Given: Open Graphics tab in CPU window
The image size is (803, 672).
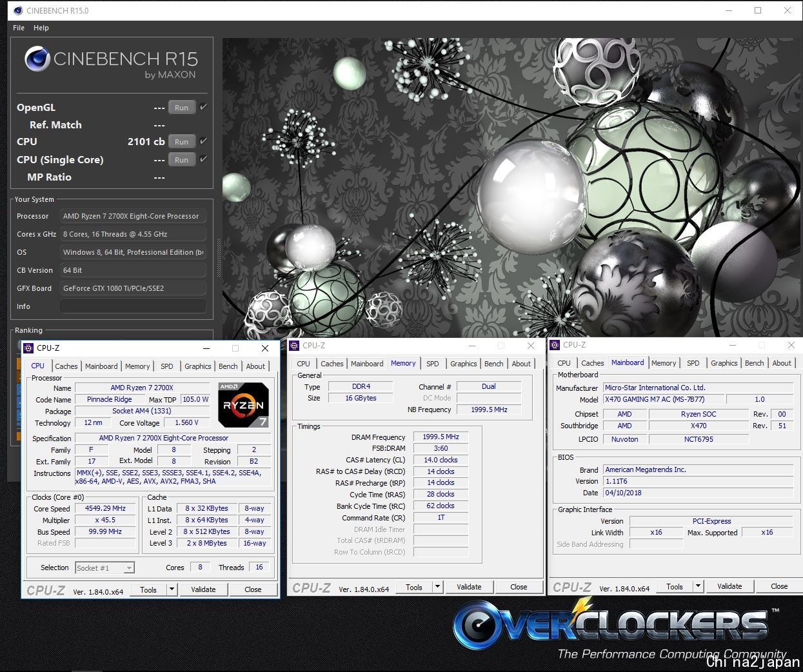Looking at the screenshot, I should [198, 366].
